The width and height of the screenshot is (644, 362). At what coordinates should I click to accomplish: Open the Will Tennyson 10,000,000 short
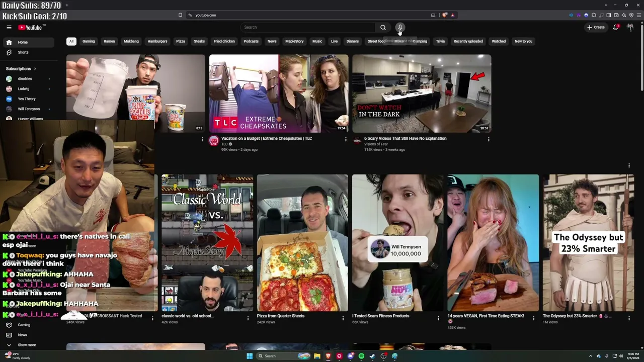[x=398, y=243]
